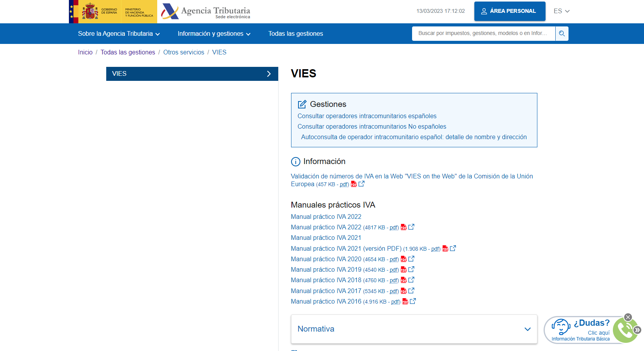Click the PDF icon of the VIES on the Web document
Viewport: 644px width, 351px height.
point(354,184)
